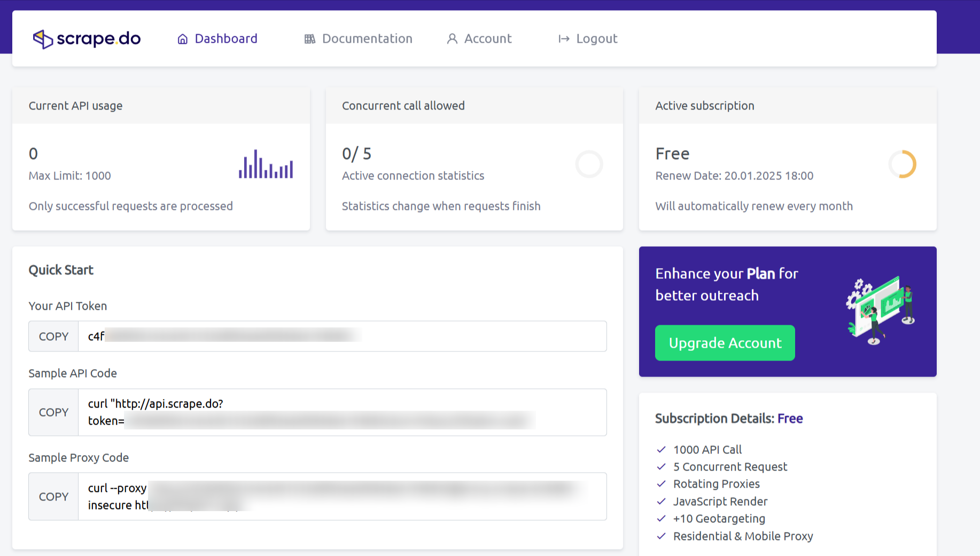This screenshot has height=556, width=980.
Task: Click the Account person icon
Action: point(452,39)
